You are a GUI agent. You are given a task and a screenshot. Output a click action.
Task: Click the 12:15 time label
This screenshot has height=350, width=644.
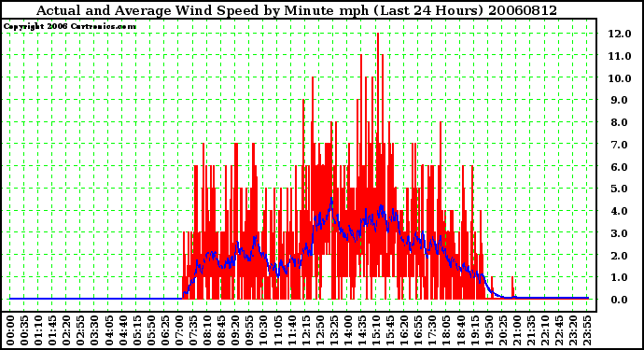(305, 331)
